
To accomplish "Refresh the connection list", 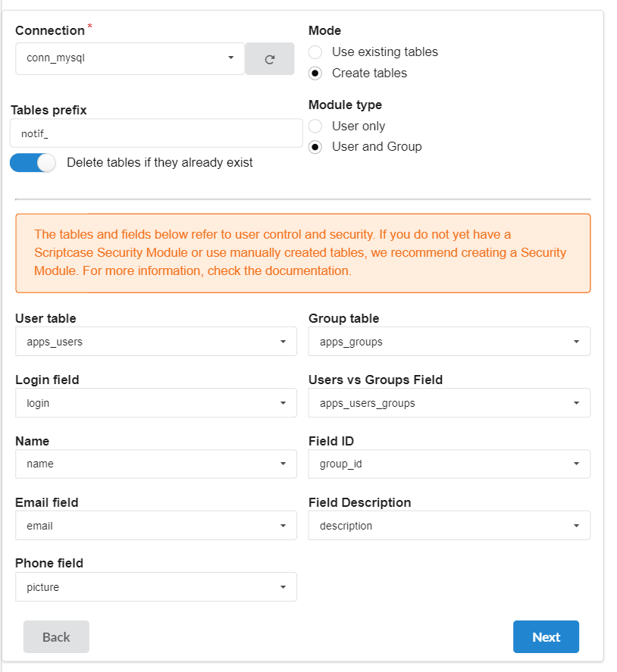I will click(269, 58).
